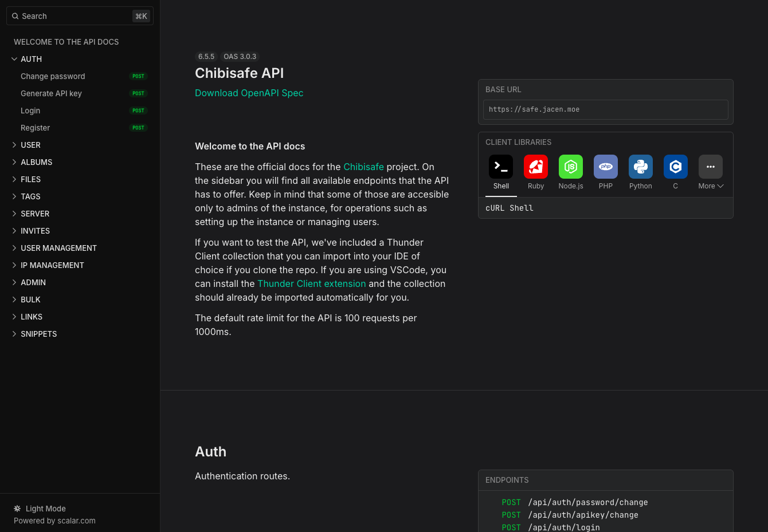Image resolution: width=768 pixels, height=532 pixels.
Task: Open Welcome to the API Docs
Action: [x=66, y=42]
